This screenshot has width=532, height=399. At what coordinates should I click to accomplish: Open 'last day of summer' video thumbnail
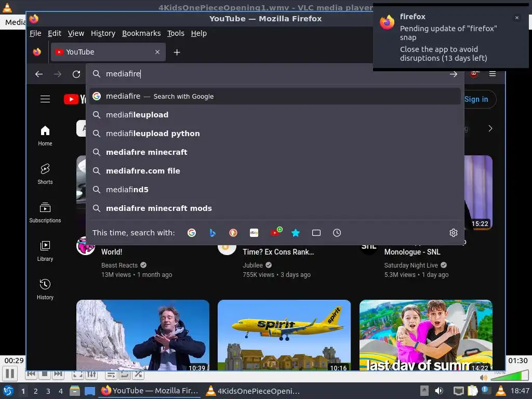[426, 335]
